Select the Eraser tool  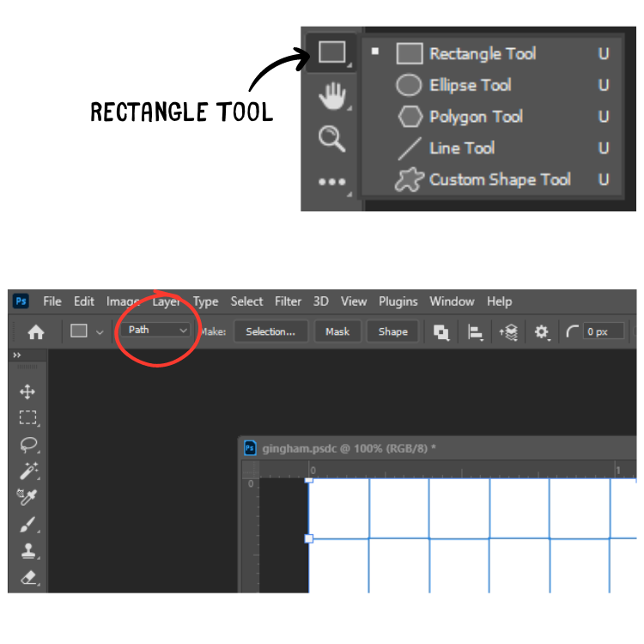click(28, 578)
